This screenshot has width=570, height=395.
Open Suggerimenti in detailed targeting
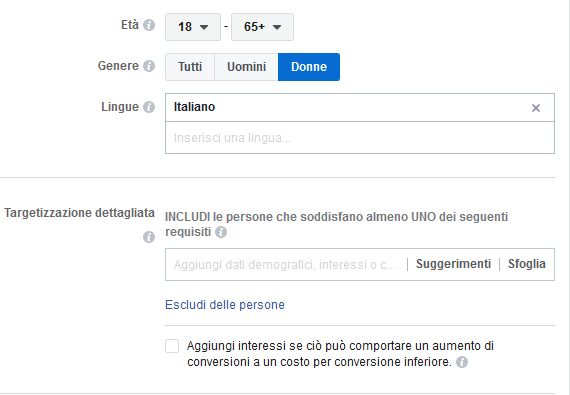point(453,264)
